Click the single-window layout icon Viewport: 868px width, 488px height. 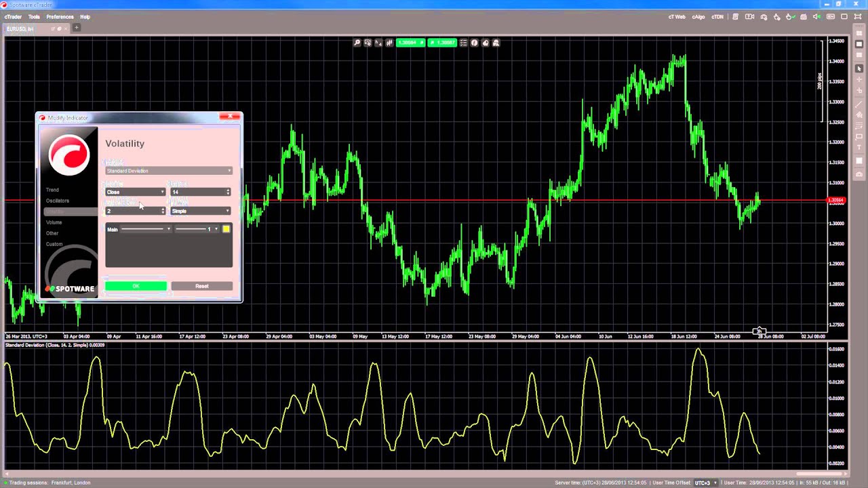click(x=844, y=17)
